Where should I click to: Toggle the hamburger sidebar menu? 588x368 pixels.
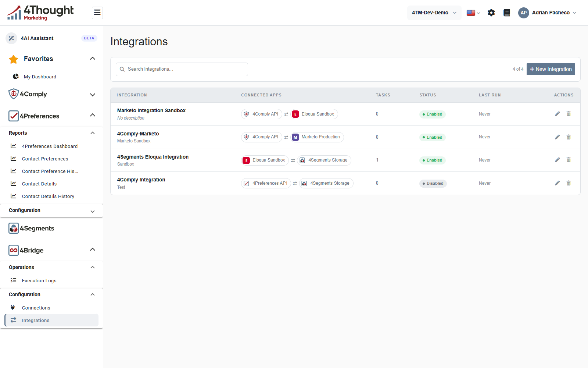pyautogui.click(x=97, y=13)
